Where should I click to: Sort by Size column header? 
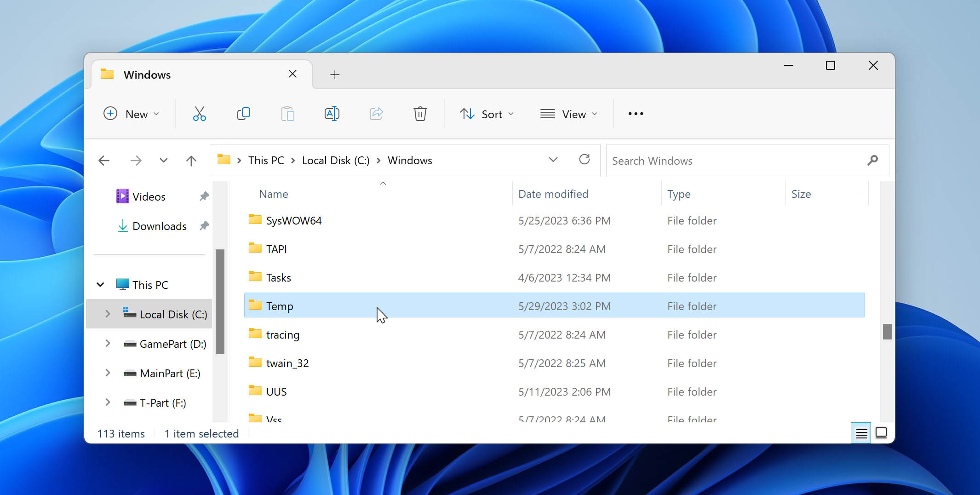coord(801,194)
